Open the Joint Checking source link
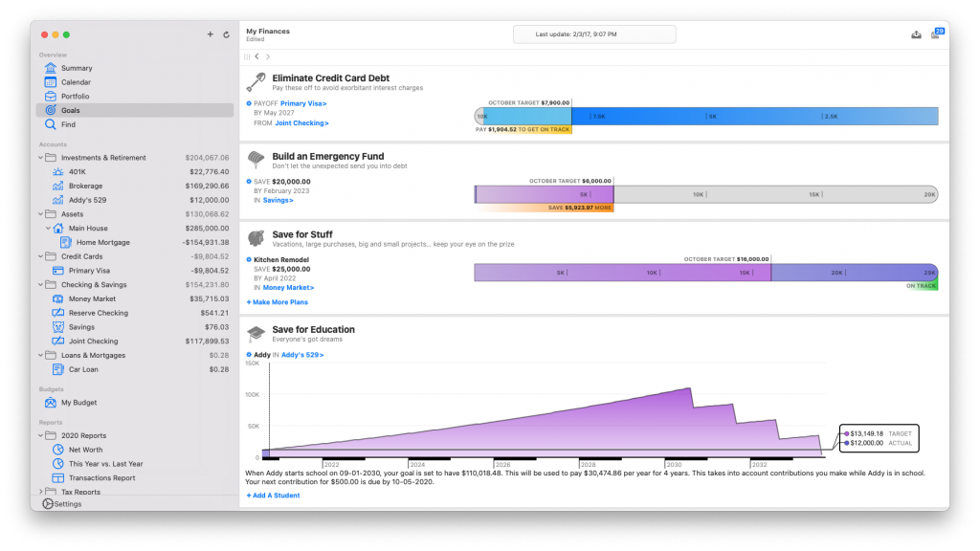Image resolution: width=980 pixels, height=551 pixels. point(301,123)
